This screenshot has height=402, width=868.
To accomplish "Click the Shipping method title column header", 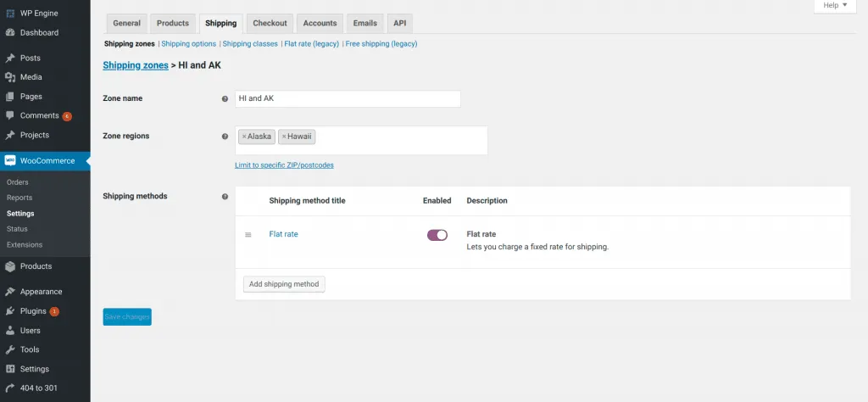I will click(x=307, y=200).
